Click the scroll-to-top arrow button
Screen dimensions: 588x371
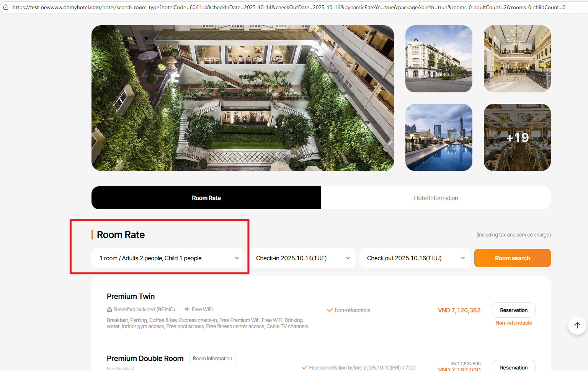577,325
